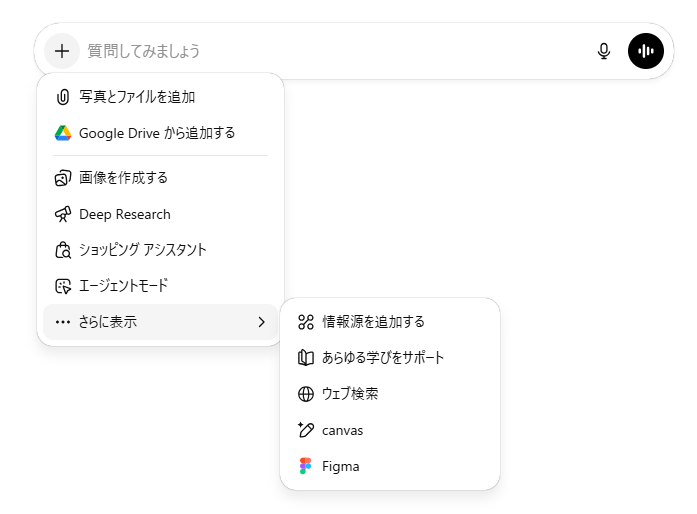697x514 pixels.
Task: Click the microphone dictation icon
Action: (604, 51)
